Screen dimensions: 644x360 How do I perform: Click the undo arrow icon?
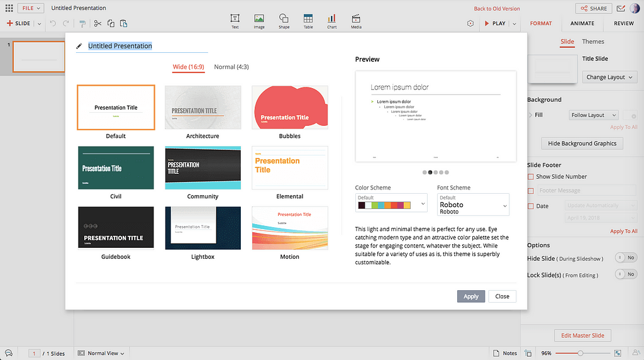53,23
